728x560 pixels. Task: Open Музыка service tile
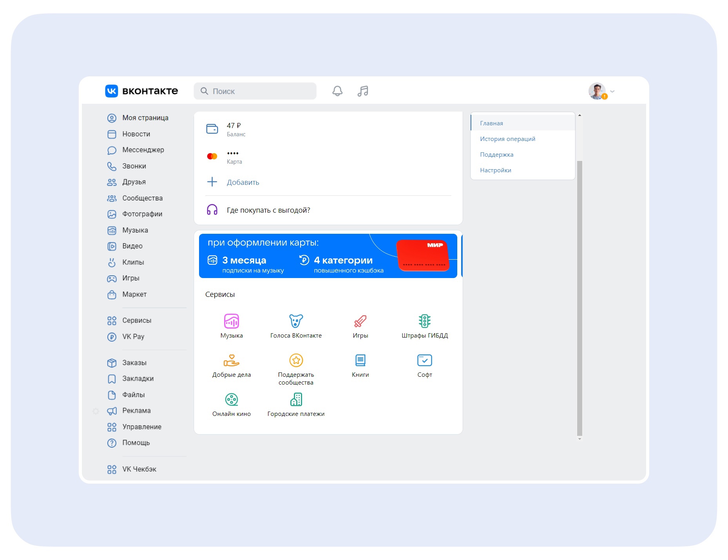232,326
